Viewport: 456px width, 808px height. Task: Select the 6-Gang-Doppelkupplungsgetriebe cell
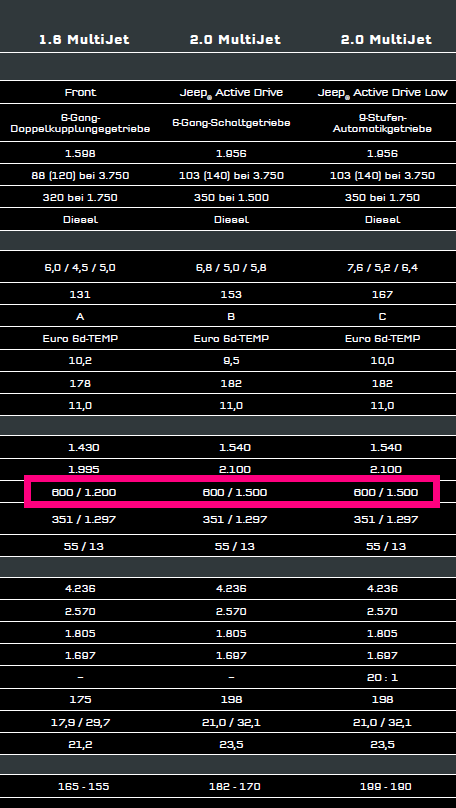click(80, 123)
